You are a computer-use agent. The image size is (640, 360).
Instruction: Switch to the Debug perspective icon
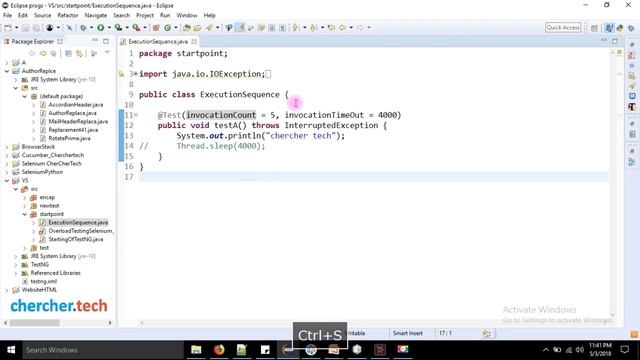[x=631, y=28]
